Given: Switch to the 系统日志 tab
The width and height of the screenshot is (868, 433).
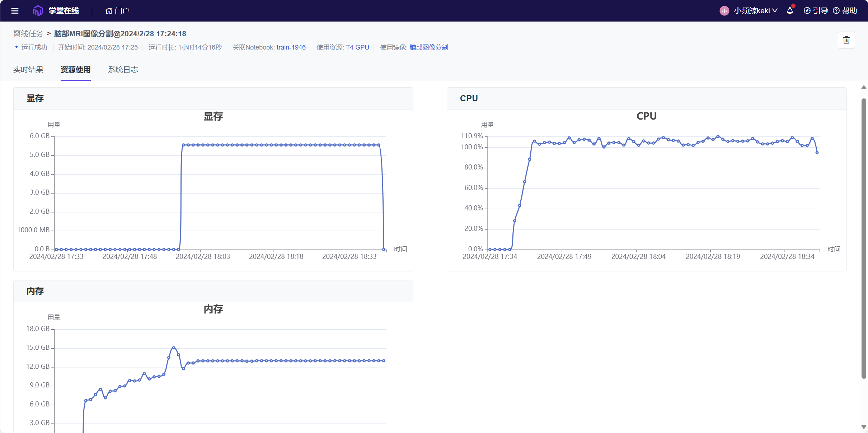Looking at the screenshot, I should tap(123, 70).
